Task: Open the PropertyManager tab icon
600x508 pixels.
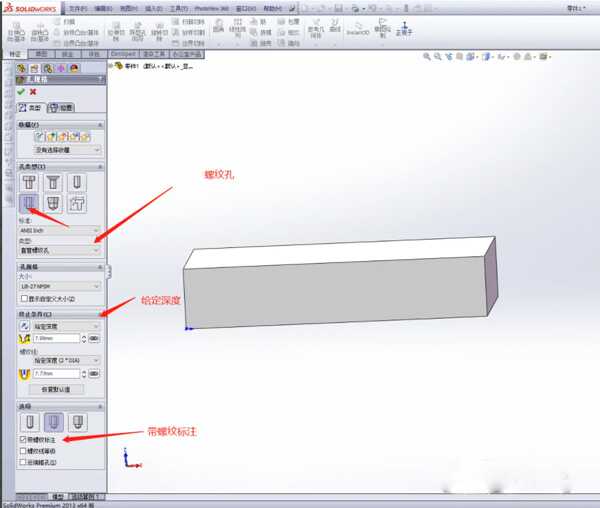Action: (x=34, y=68)
